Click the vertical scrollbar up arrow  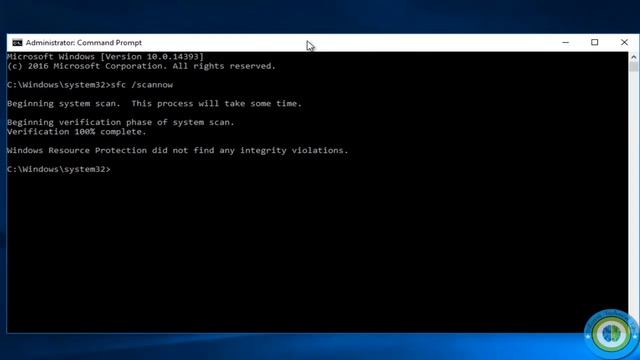pos(633,57)
